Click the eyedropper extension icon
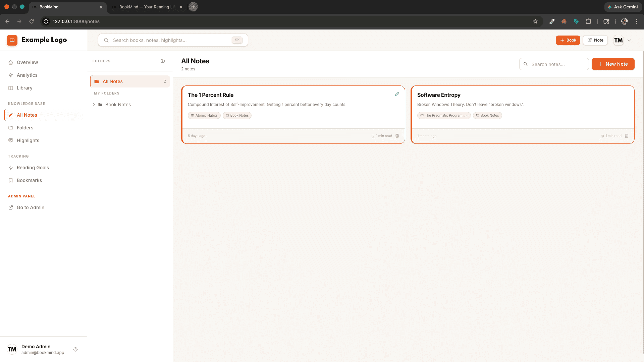Image resolution: width=644 pixels, height=362 pixels. [552, 21]
